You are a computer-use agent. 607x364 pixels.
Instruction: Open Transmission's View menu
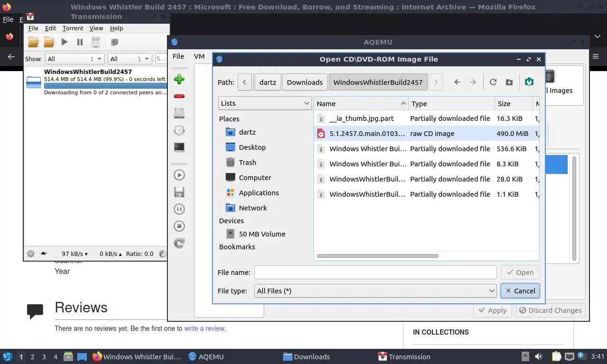96,28
